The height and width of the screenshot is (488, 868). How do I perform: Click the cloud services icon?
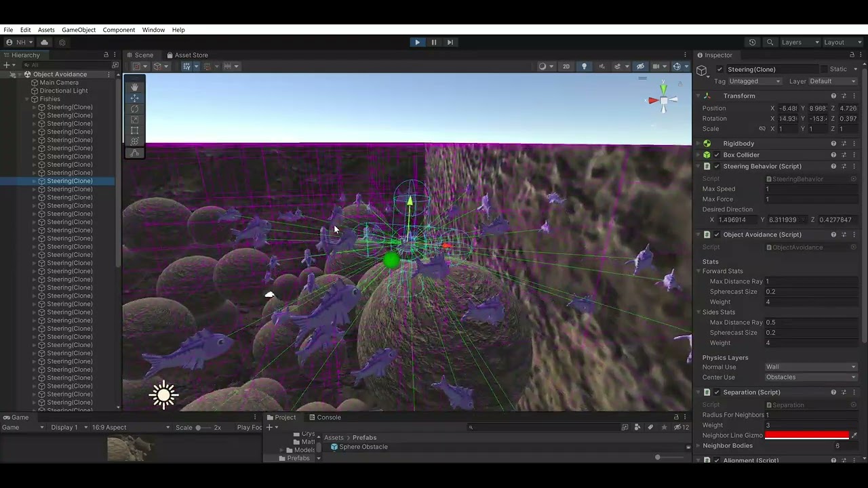click(44, 42)
